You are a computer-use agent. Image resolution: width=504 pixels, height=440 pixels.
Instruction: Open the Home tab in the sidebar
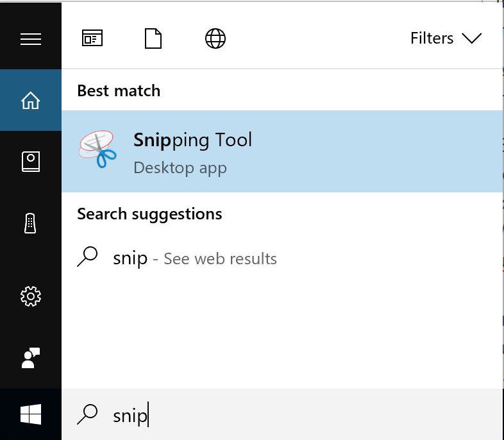pyautogui.click(x=31, y=100)
